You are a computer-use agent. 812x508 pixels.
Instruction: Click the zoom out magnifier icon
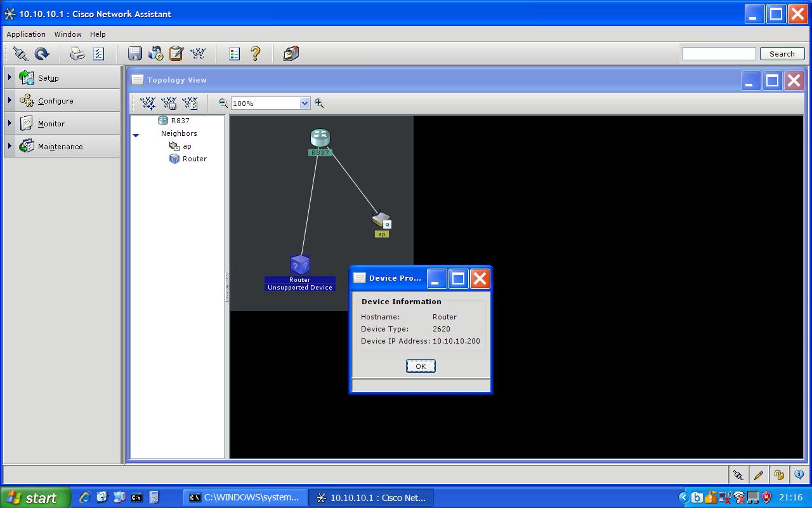[223, 103]
